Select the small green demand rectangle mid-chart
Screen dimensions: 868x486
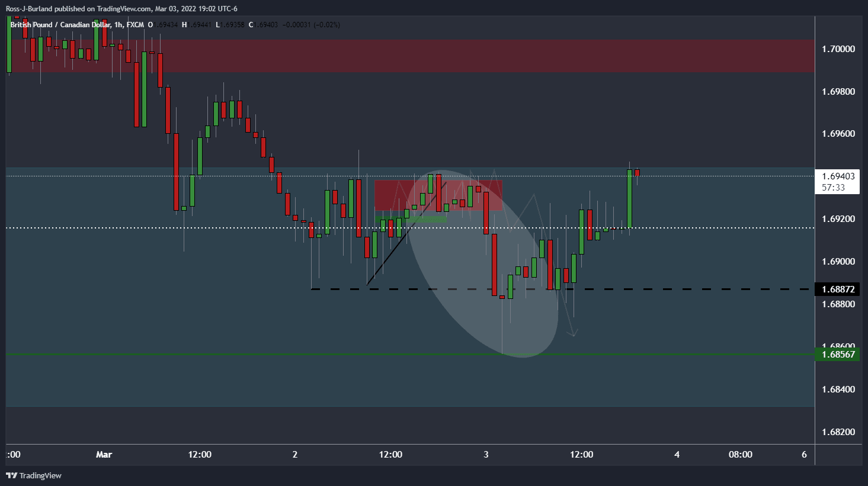[x=411, y=220]
